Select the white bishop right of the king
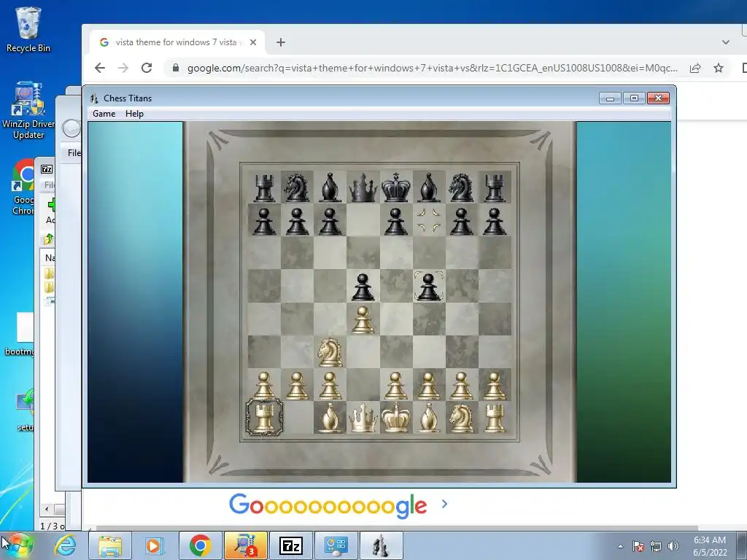Image resolution: width=747 pixels, height=560 pixels. (429, 418)
